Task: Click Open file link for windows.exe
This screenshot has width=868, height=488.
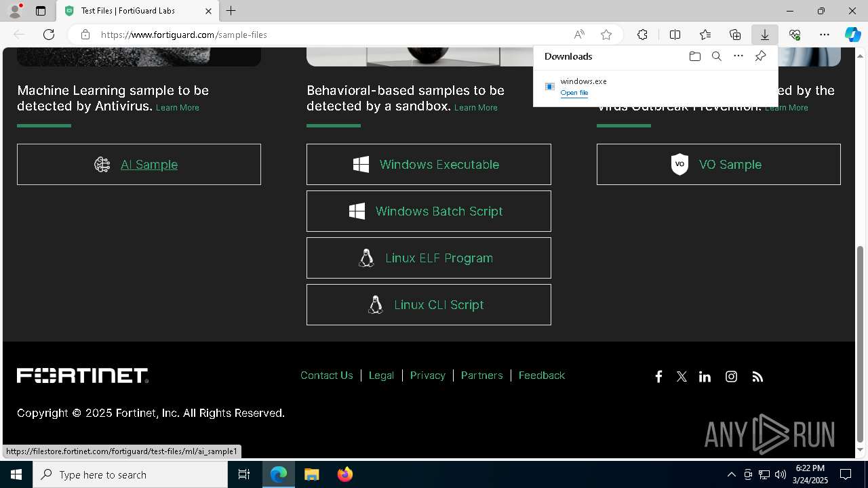Action: [574, 93]
